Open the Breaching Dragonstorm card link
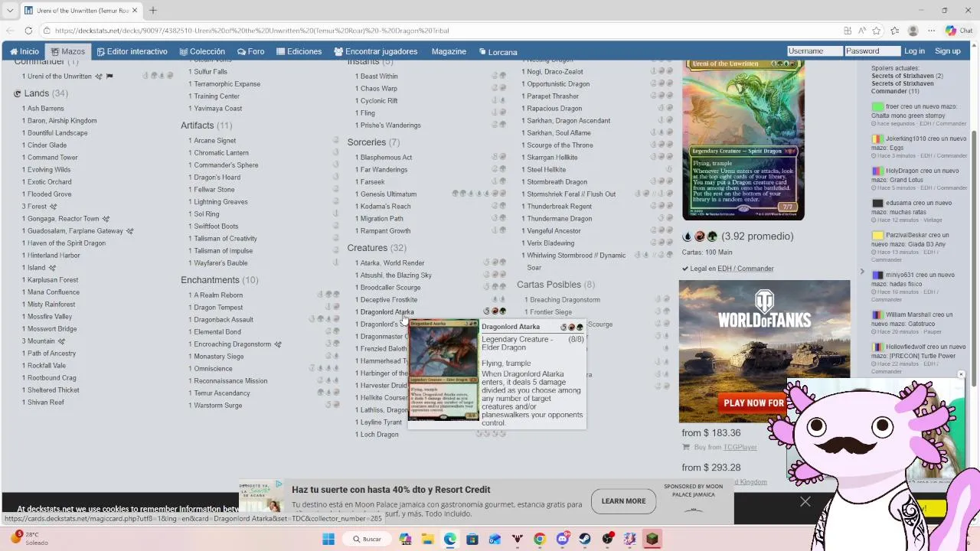This screenshot has height=551, width=980. (565, 300)
